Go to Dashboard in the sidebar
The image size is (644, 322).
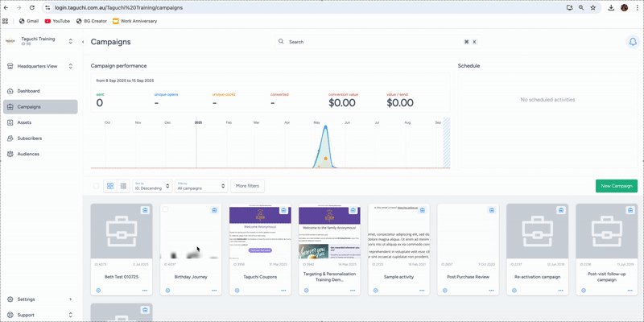[29, 91]
